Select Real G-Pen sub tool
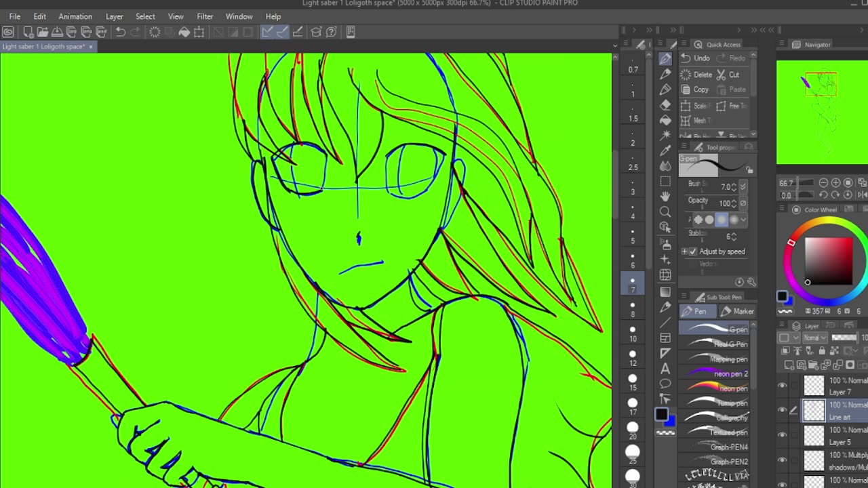 click(715, 344)
